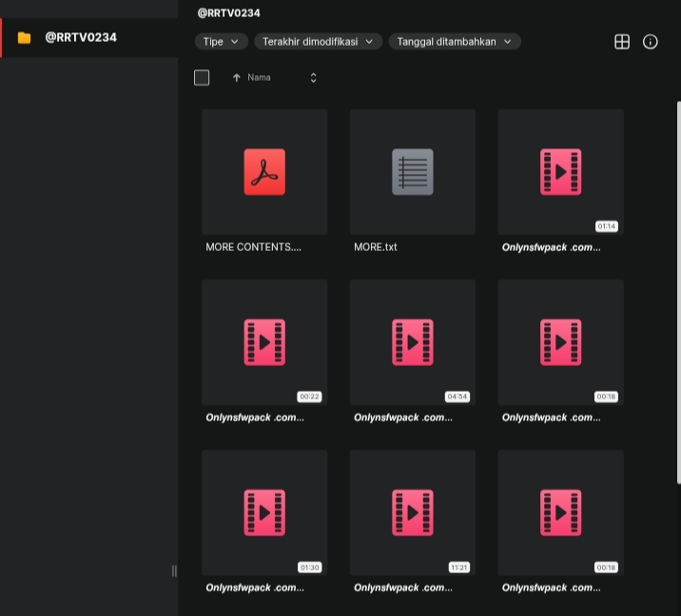Click the @RRTV0234 breadcrumb title
Screen dimensions: 681x616
point(229,13)
